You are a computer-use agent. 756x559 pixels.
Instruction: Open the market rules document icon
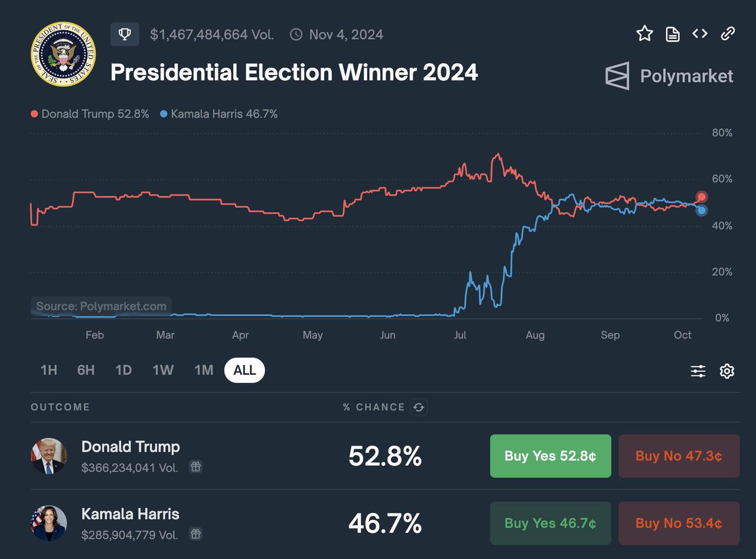tap(672, 34)
